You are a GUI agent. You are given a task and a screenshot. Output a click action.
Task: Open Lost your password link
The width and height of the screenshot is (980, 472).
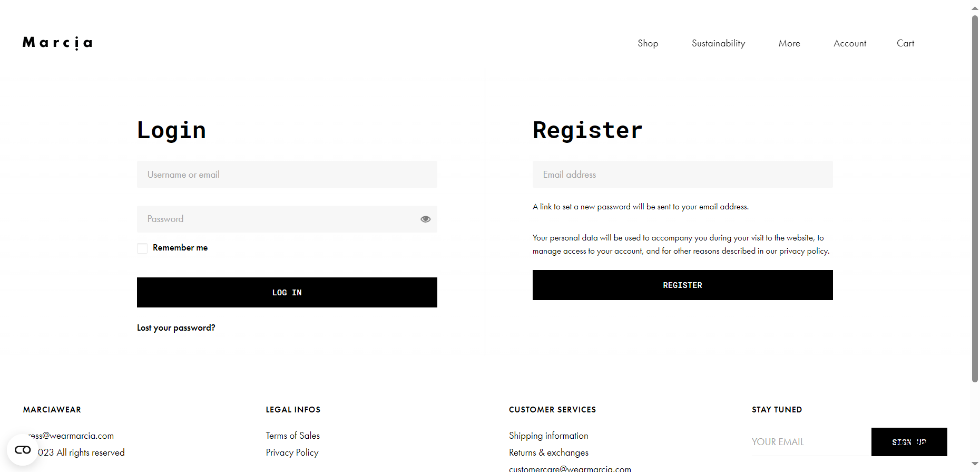point(176,327)
